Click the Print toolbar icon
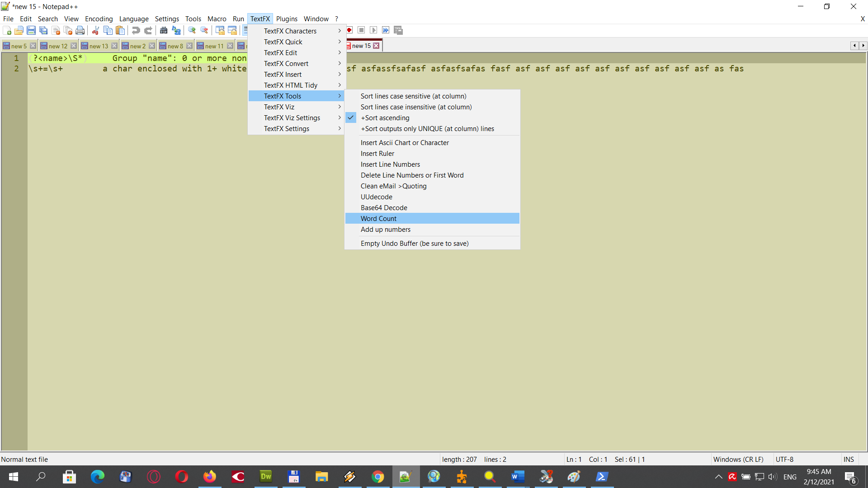Screen dimensions: 868x488 coord(80,30)
